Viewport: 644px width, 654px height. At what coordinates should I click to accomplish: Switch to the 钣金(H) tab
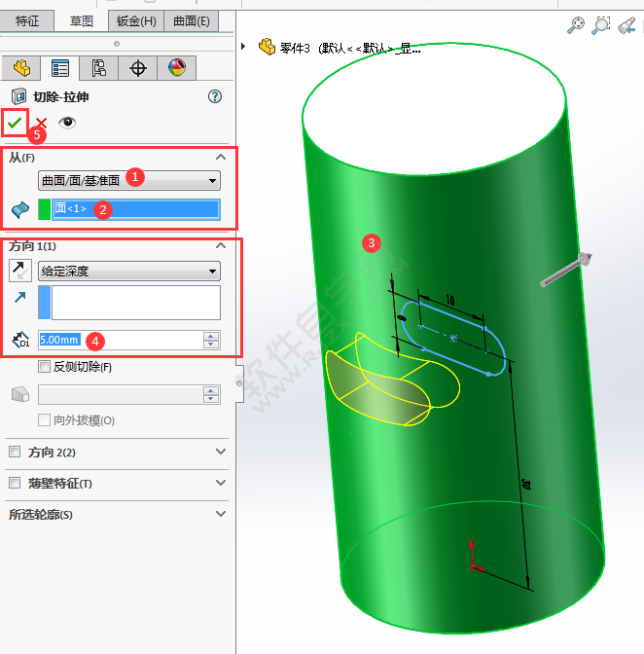[136, 20]
